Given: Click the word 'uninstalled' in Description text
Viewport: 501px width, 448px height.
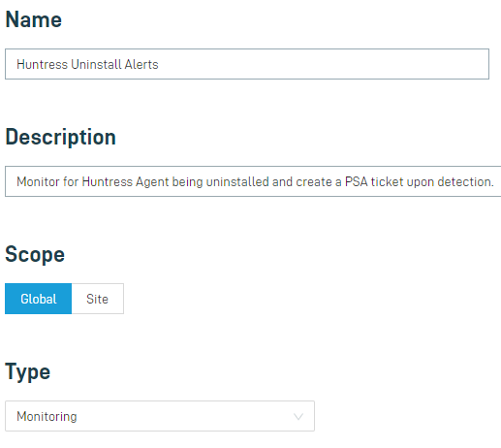Looking at the screenshot, I should pos(237,181).
